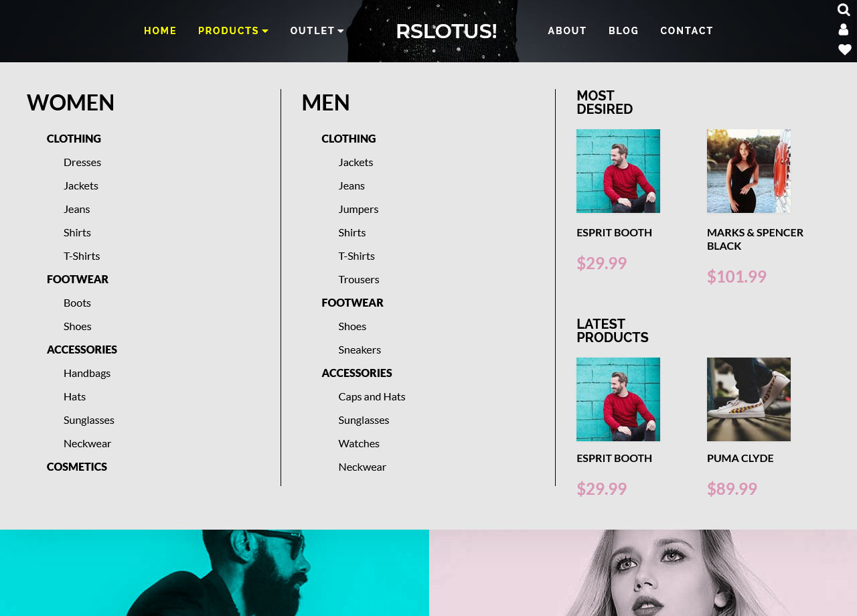Open Marks & Spencer Black product image
This screenshot has height=616, width=857.
click(749, 171)
